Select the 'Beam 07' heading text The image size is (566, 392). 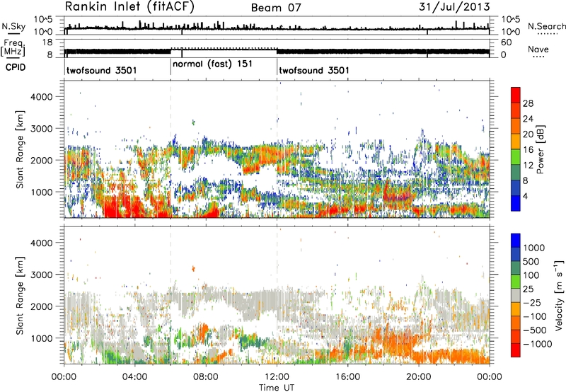pyautogui.click(x=276, y=8)
